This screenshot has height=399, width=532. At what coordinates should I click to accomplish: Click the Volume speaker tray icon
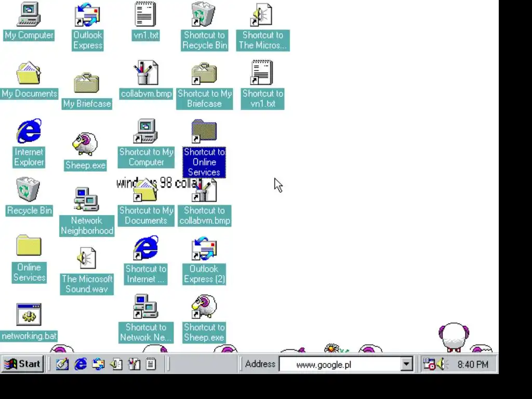442,364
